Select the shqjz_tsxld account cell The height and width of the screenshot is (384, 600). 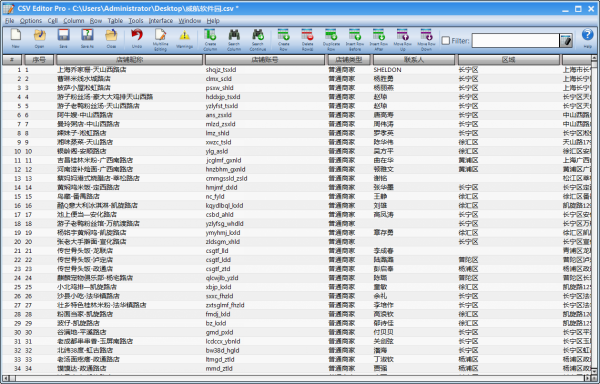tap(265, 70)
